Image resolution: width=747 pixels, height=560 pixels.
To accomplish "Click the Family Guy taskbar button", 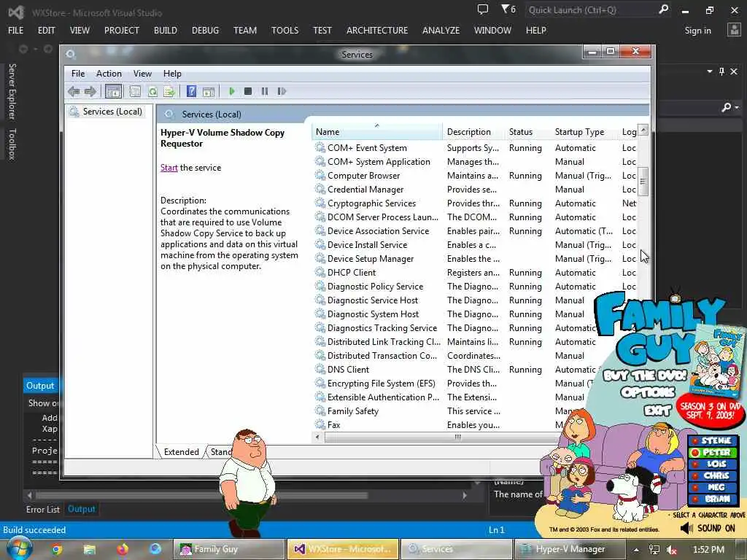I will pyautogui.click(x=230, y=549).
